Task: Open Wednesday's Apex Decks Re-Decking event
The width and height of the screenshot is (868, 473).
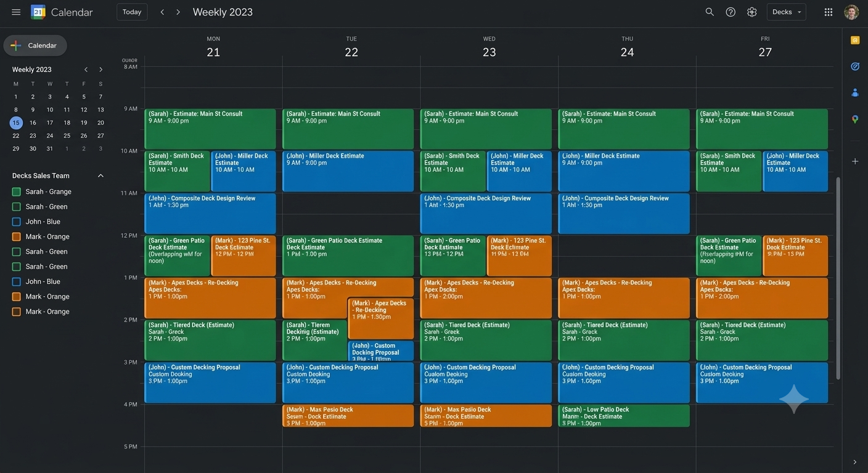Action: [486, 298]
